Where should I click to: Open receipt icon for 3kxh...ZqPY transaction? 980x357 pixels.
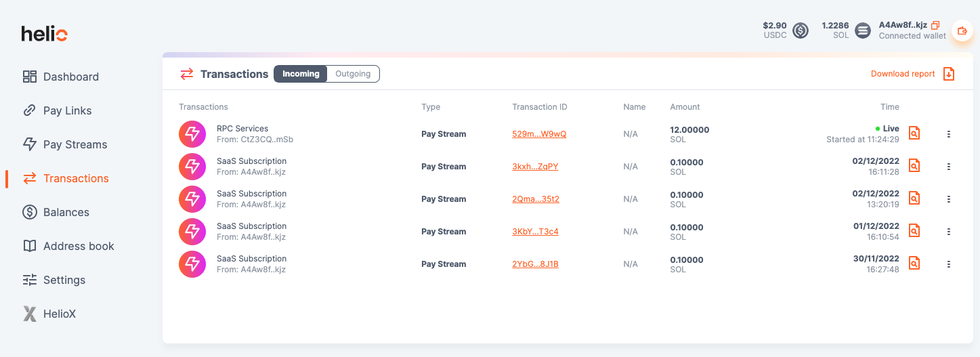[x=914, y=166]
